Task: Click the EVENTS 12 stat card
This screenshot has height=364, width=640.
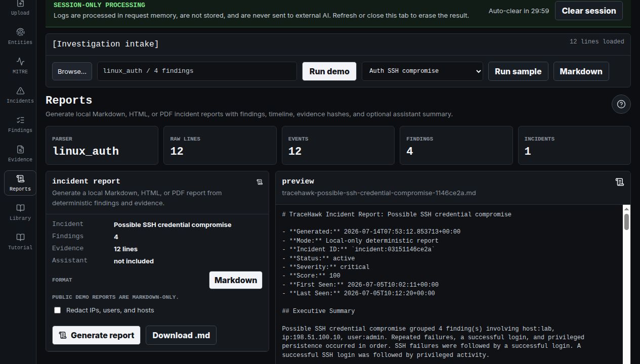Action: pos(338,145)
